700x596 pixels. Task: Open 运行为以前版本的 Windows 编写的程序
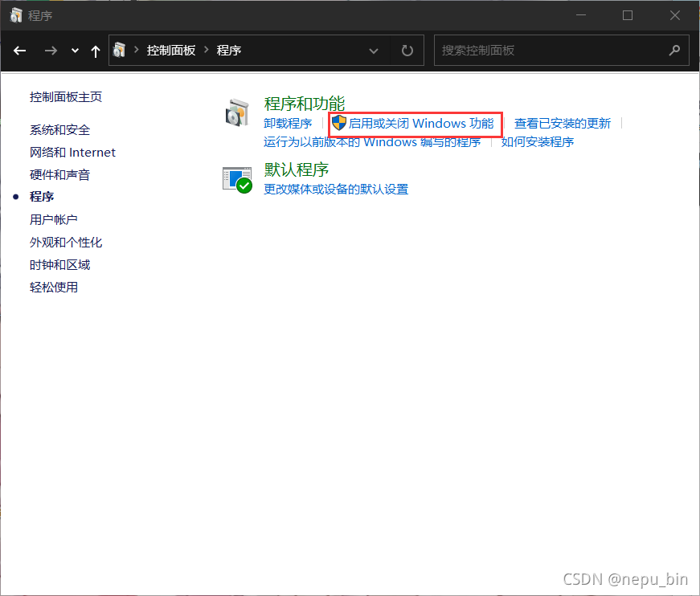pyautogui.click(x=372, y=142)
